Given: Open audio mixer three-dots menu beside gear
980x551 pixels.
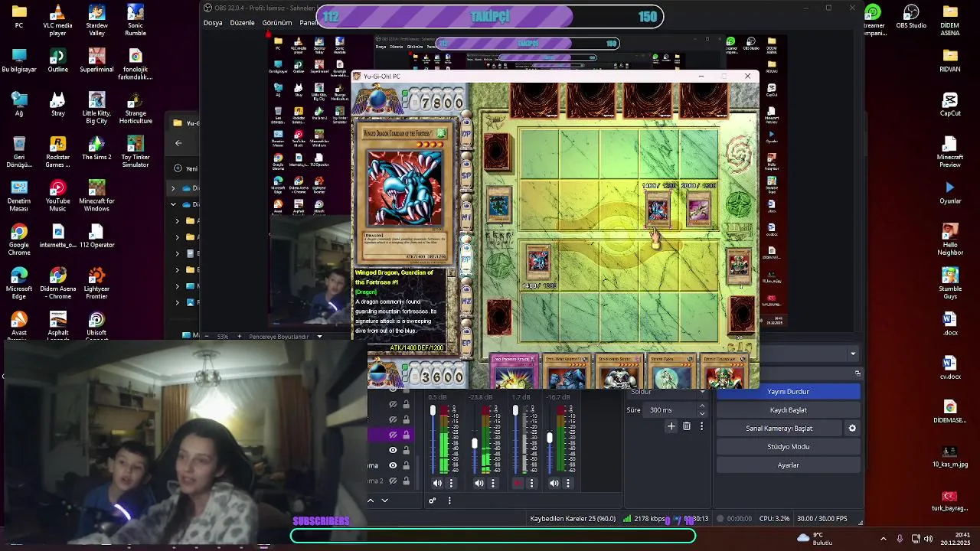Looking at the screenshot, I should point(449,500).
